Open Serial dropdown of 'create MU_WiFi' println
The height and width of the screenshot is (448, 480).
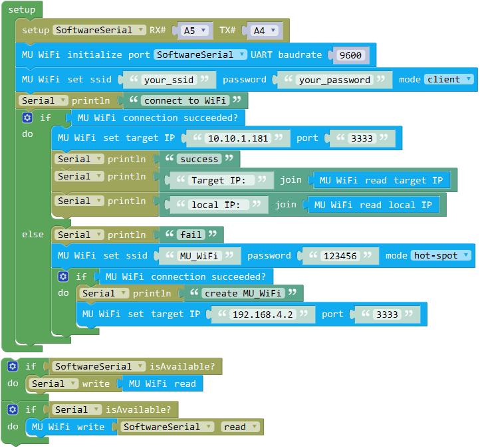[x=104, y=294]
